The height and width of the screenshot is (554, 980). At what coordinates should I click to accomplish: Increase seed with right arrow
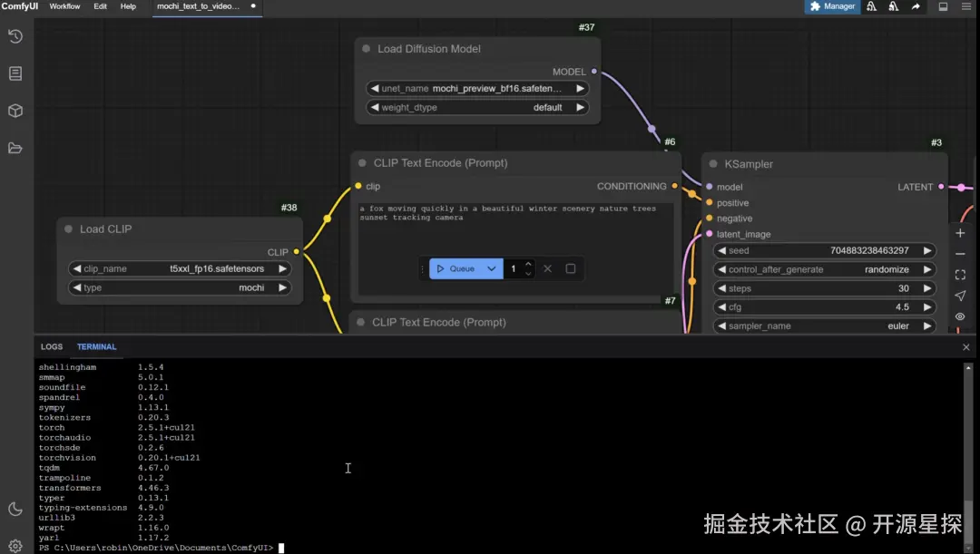click(927, 250)
